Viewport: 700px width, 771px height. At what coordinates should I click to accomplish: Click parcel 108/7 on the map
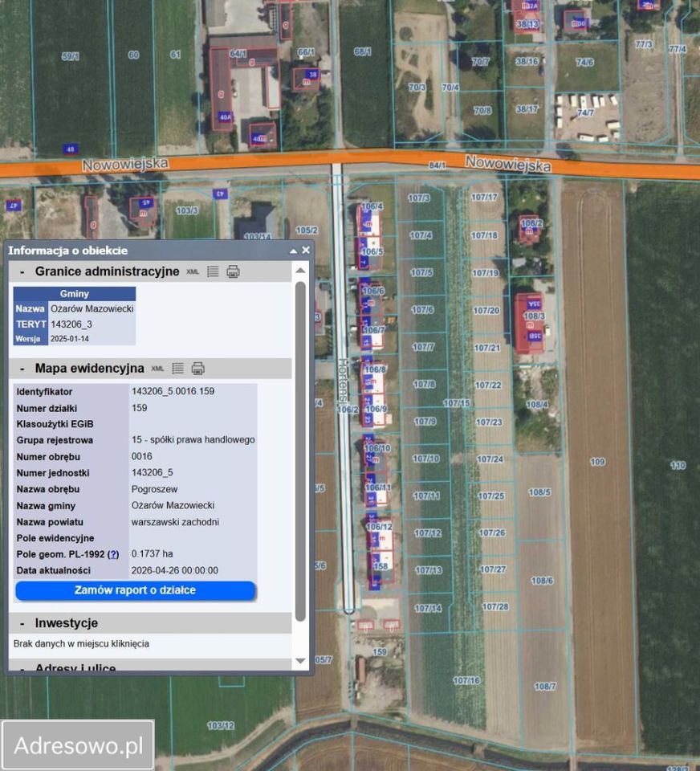(545, 686)
